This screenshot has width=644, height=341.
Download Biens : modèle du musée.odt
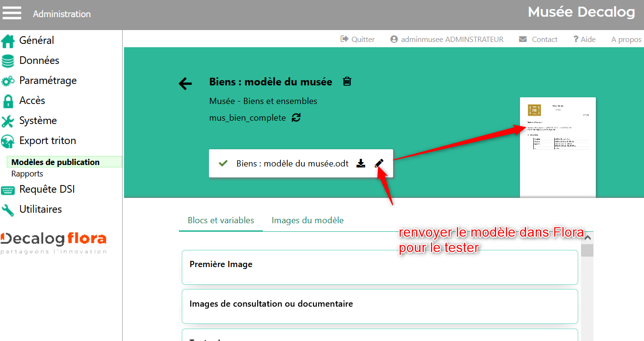point(361,164)
